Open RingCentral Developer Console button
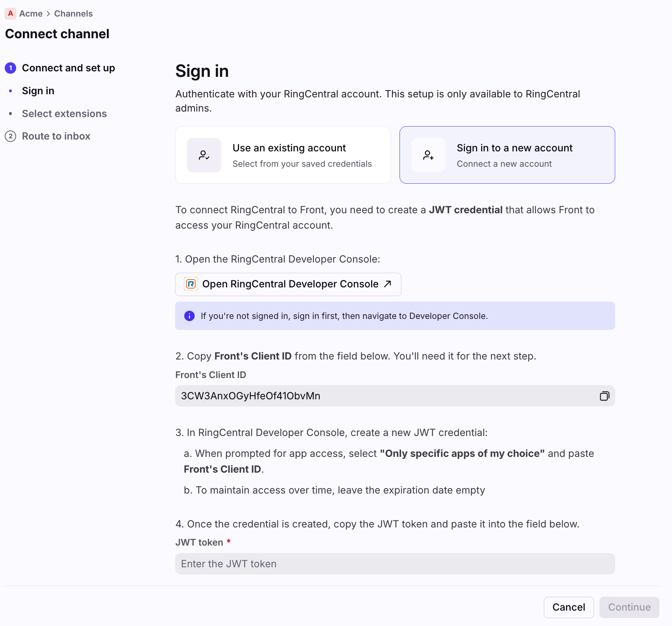This screenshot has width=672, height=626. point(288,284)
